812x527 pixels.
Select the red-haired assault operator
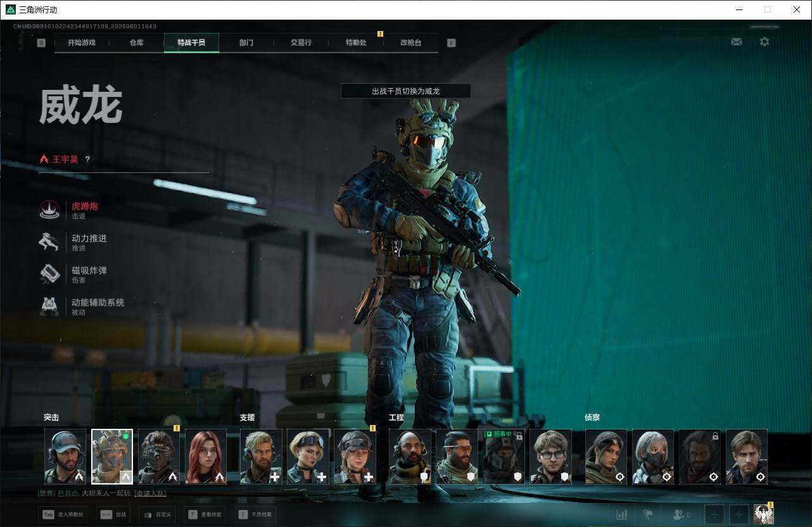click(206, 457)
